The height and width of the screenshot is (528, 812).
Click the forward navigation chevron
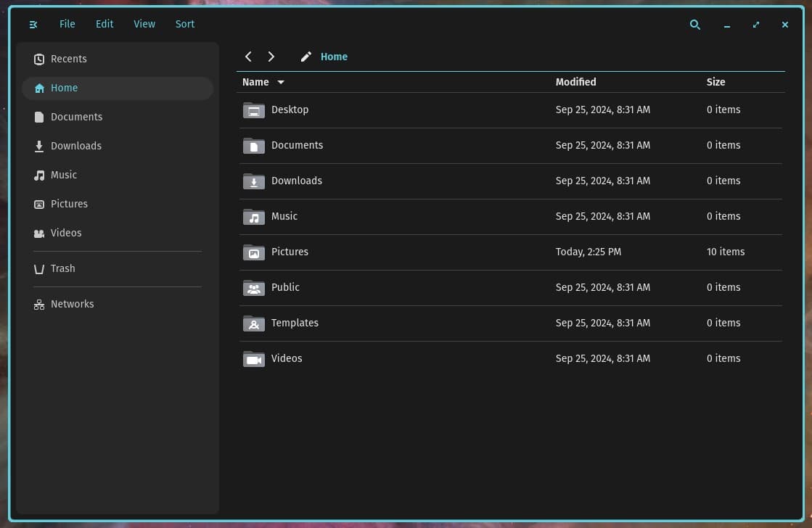coord(271,56)
